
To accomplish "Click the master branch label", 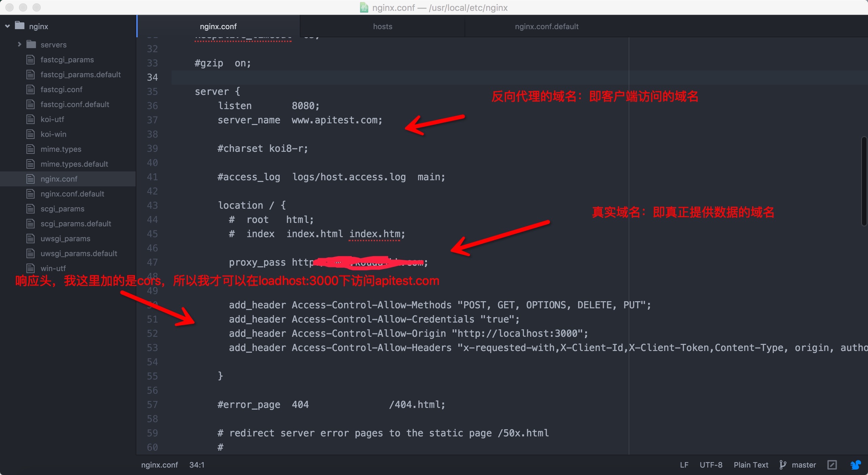I will tap(804, 465).
